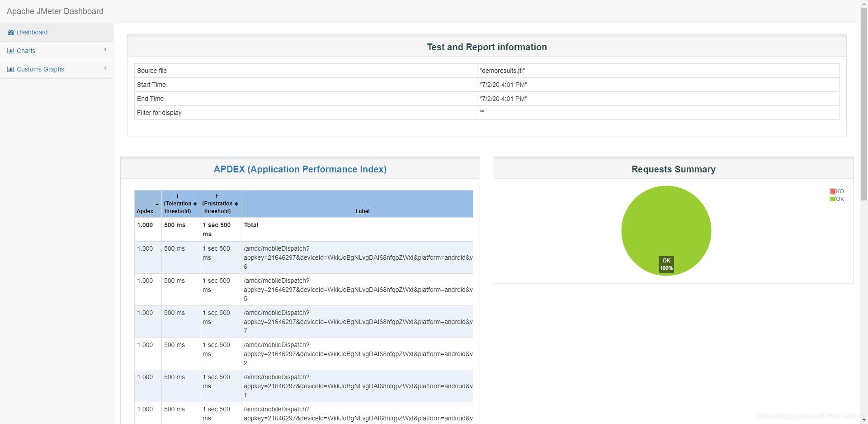Viewport: 868px width, 424px height.
Task: Click the OK 100% pie label
Action: click(666, 264)
